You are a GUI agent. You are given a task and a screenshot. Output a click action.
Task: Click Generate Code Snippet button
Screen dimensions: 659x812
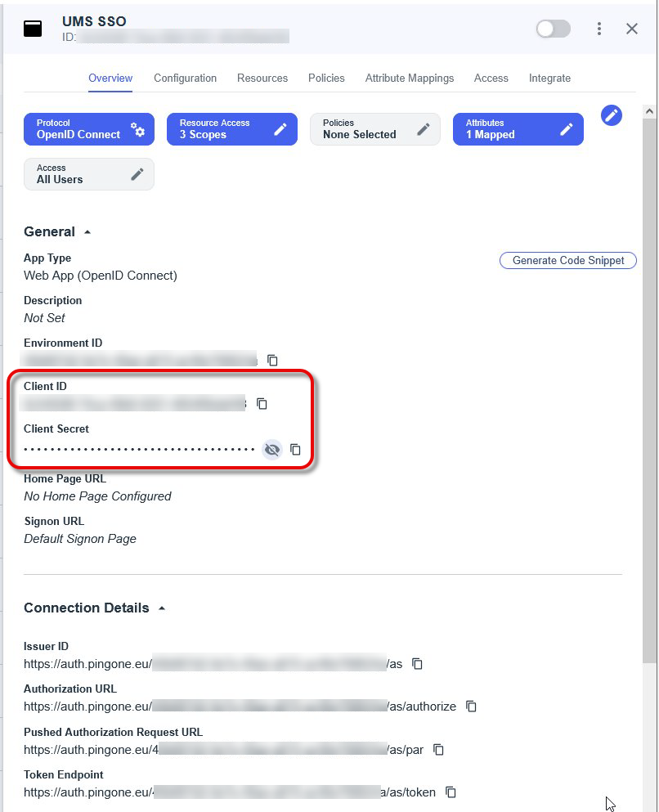(x=567, y=260)
